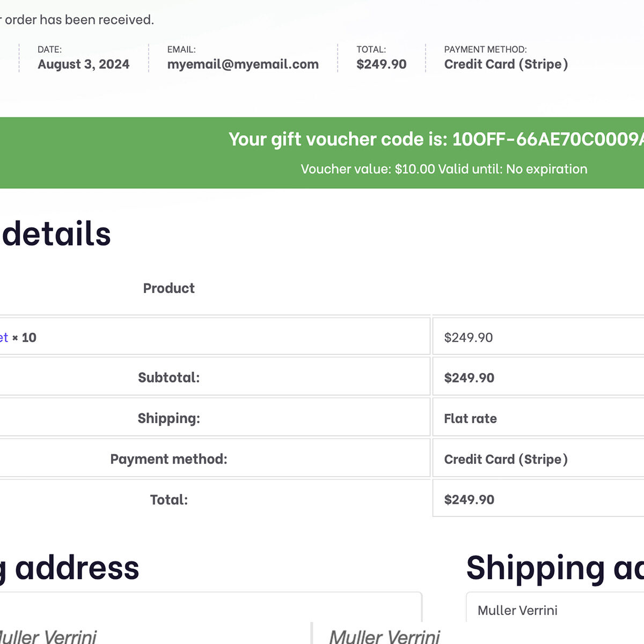644x644 pixels.
Task: Click the Shipping: row label
Action: tap(169, 418)
